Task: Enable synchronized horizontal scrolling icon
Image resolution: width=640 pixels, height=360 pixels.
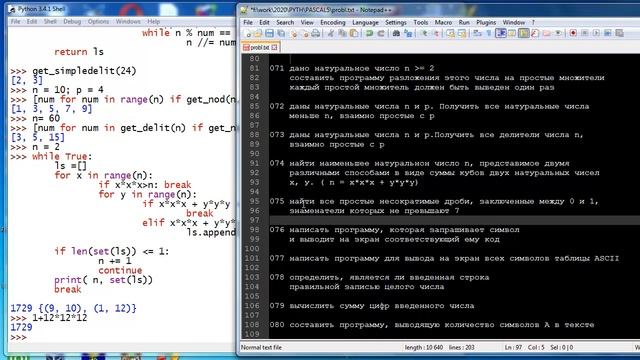Action: (462, 33)
